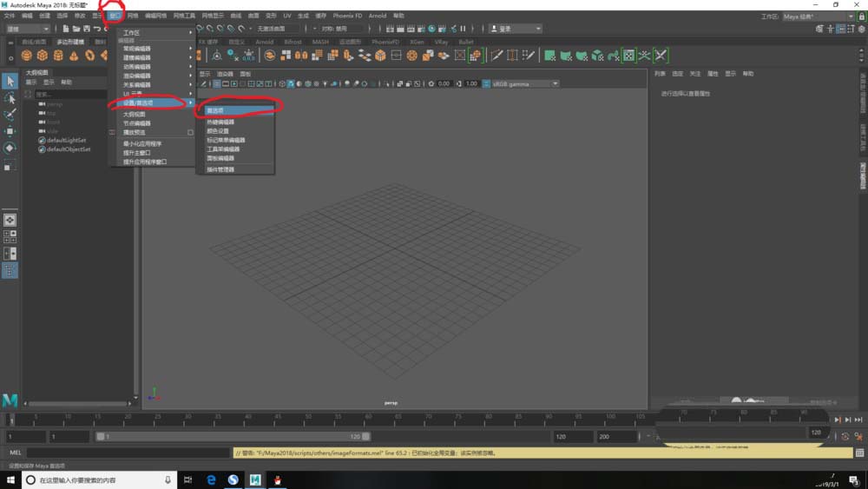
Task: Click 属性 in the attribute editor menu
Action: pyautogui.click(x=713, y=74)
